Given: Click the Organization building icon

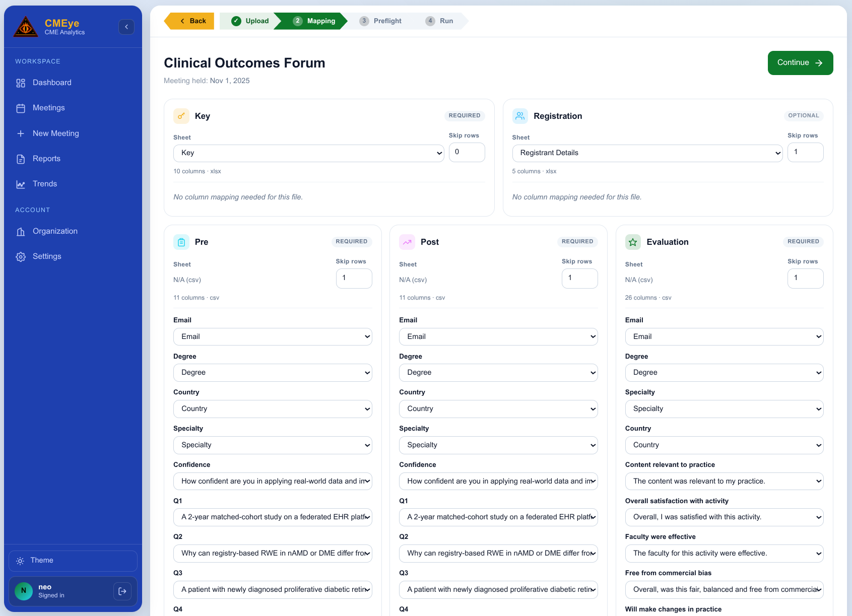Looking at the screenshot, I should pos(21,232).
